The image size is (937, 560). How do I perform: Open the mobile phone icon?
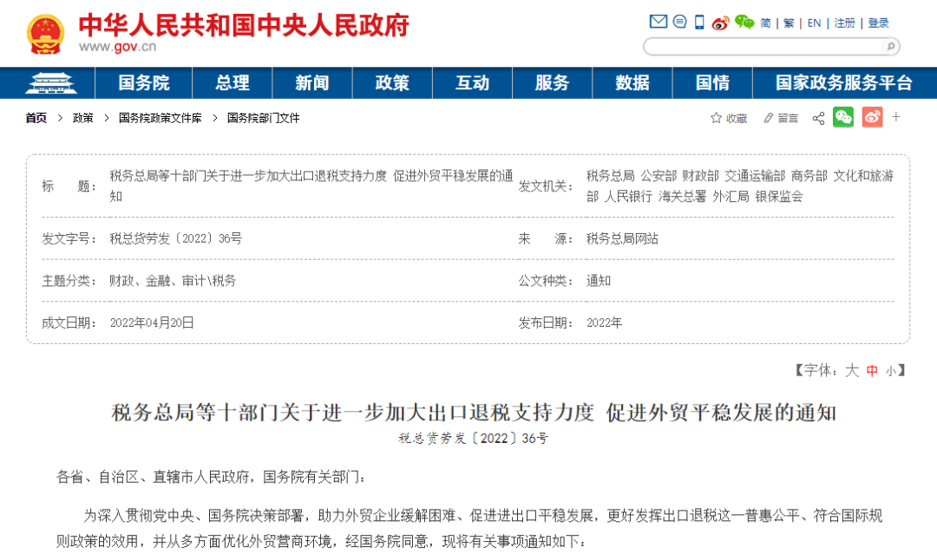tap(699, 23)
